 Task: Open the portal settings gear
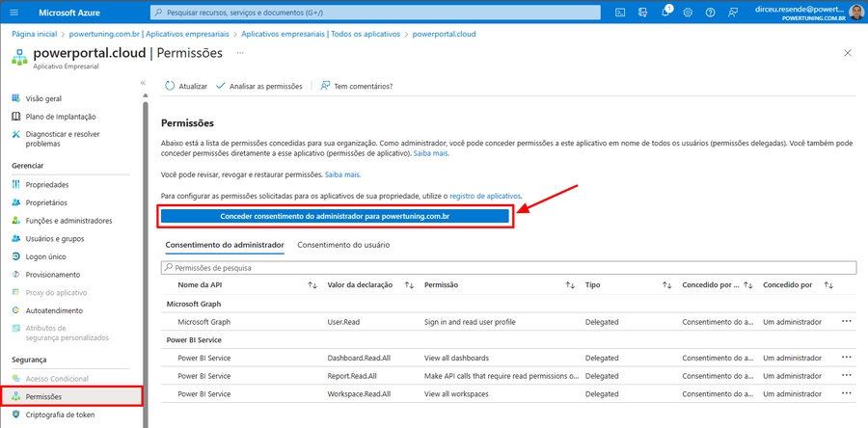point(688,13)
